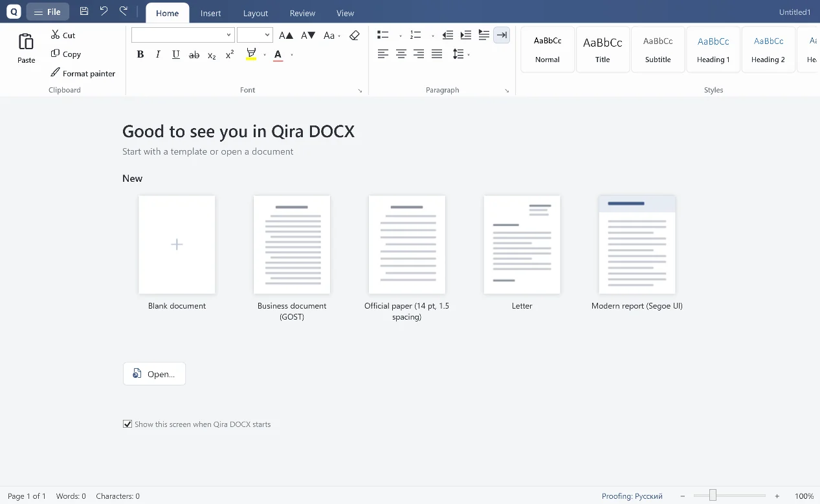Decrease font size with A-down icon
The image size is (820, 504).
click(x=308, y=35)
